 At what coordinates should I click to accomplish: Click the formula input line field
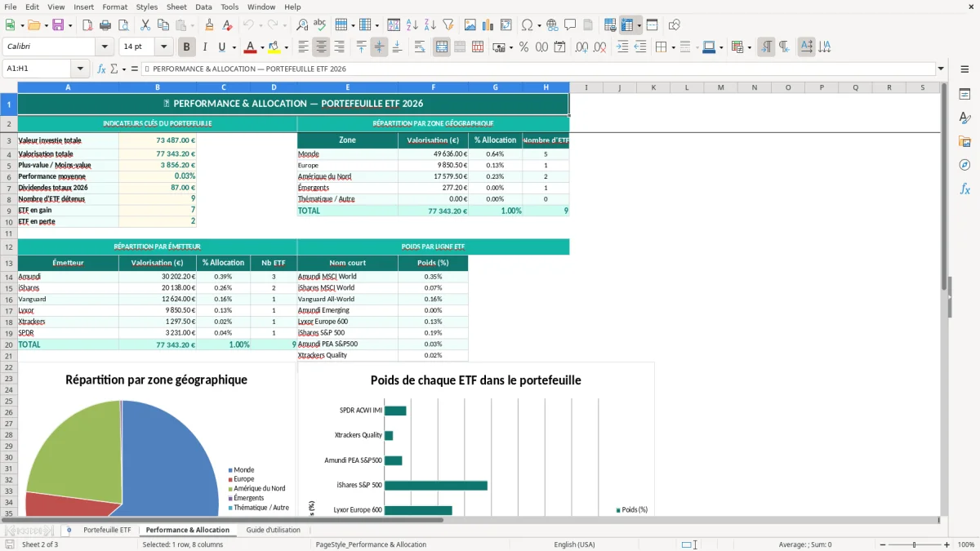pos(537,69)
